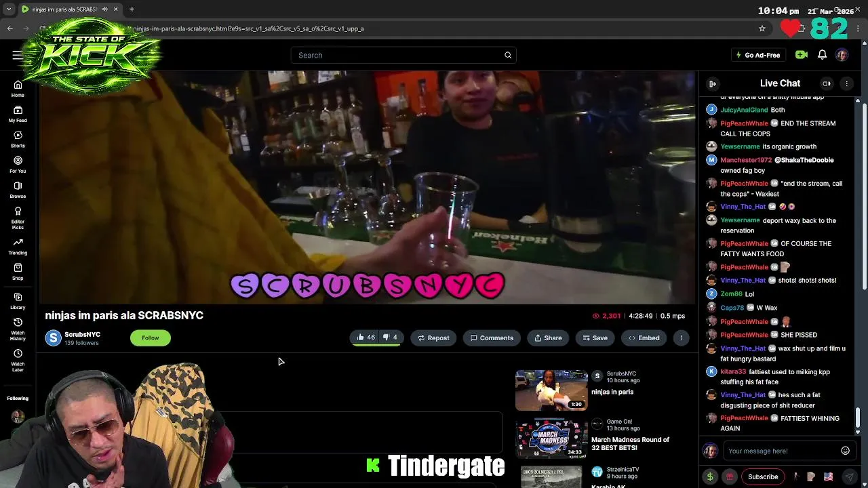868x488 pixels.
Task: Click PigPeachWhale's END THE STREAM message username
Action: (x=744, y=123)
